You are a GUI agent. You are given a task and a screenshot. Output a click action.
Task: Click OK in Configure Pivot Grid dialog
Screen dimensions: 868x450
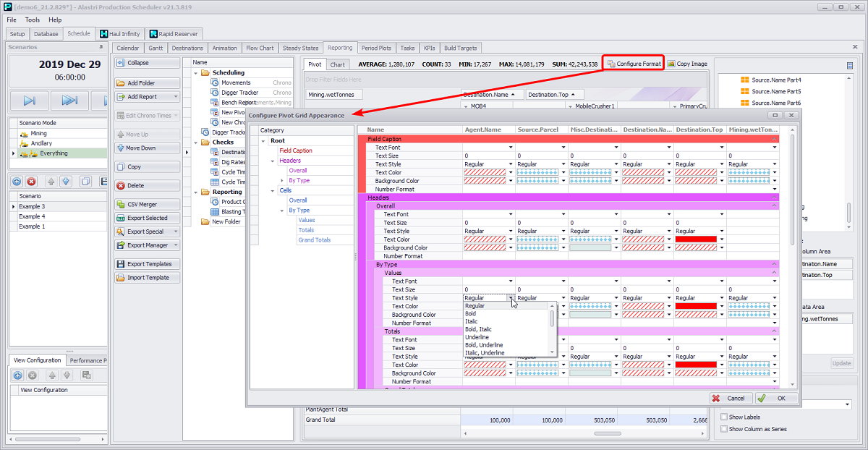click(776, 398)
